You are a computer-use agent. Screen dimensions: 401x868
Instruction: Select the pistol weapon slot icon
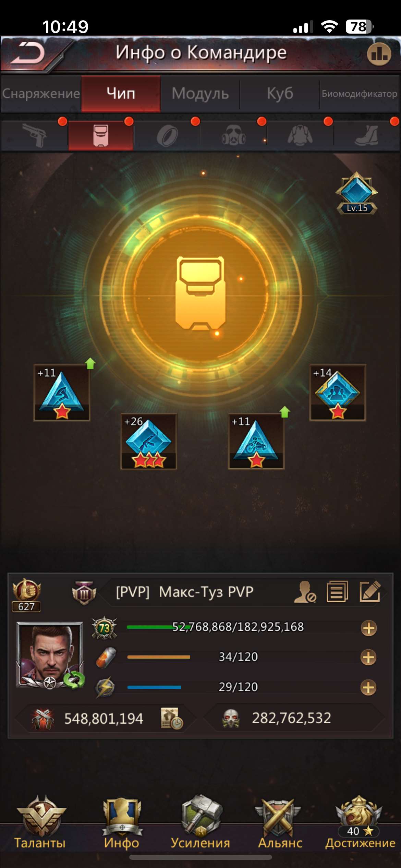(34, 135)
